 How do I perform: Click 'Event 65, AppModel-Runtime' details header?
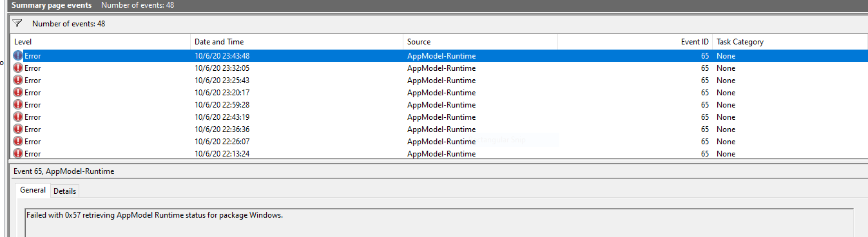64,171
